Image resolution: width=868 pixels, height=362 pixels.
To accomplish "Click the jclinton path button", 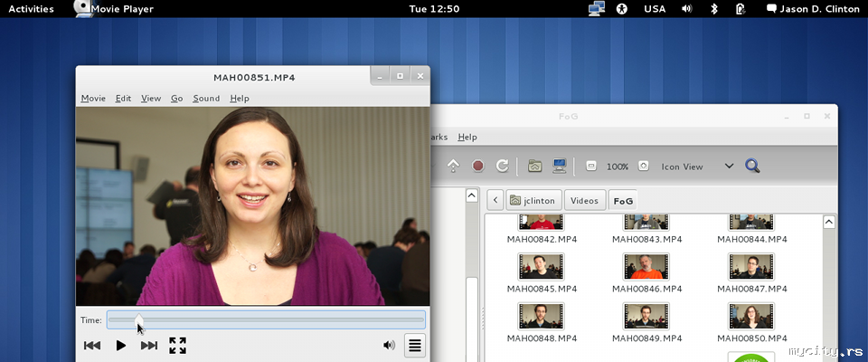I will (535, 200).
